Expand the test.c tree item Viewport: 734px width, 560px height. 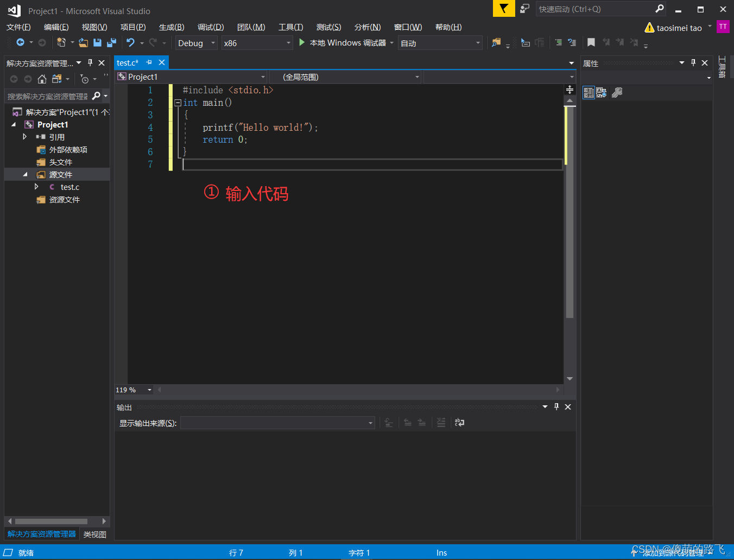pos(37,187)
